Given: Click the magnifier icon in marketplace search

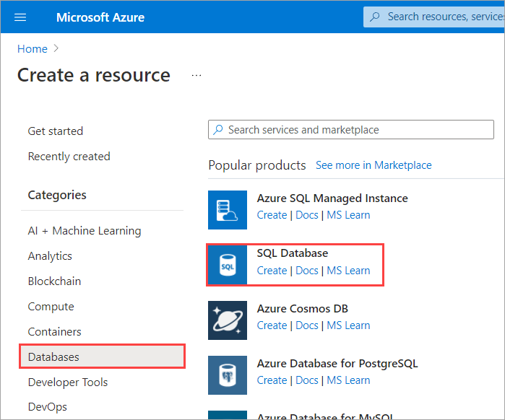Looking at the screenshot, I should point(218,130).
